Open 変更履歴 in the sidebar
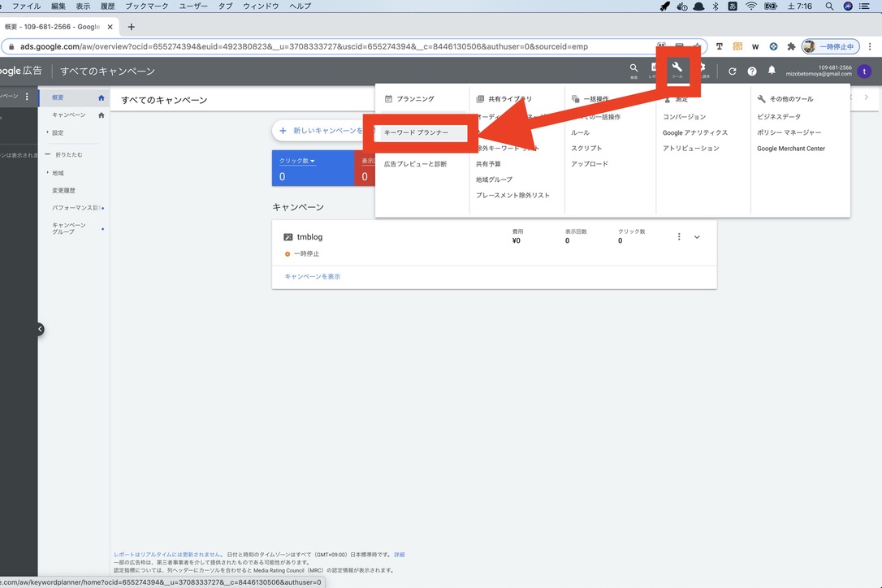The image size is (882, 588). tap(63, 190)
